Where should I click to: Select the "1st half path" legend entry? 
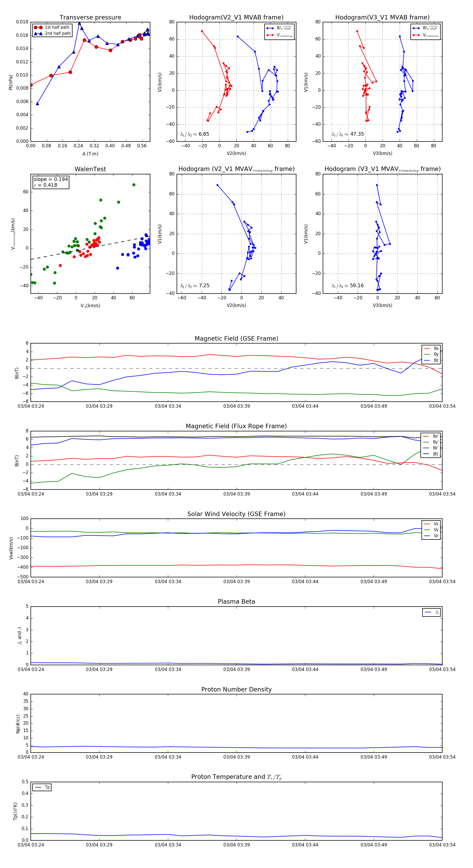(x=52, y=27)
